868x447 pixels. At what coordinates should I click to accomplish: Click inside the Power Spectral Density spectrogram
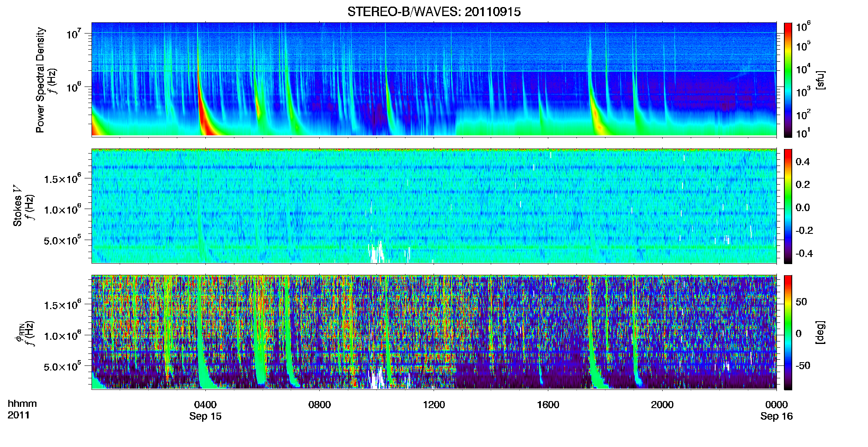click(x=434, y=79)
